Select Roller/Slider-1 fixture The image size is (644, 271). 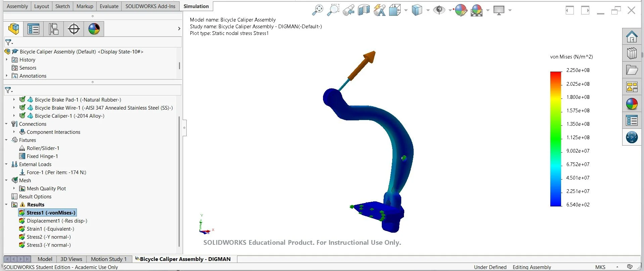(x=39, y=148)
